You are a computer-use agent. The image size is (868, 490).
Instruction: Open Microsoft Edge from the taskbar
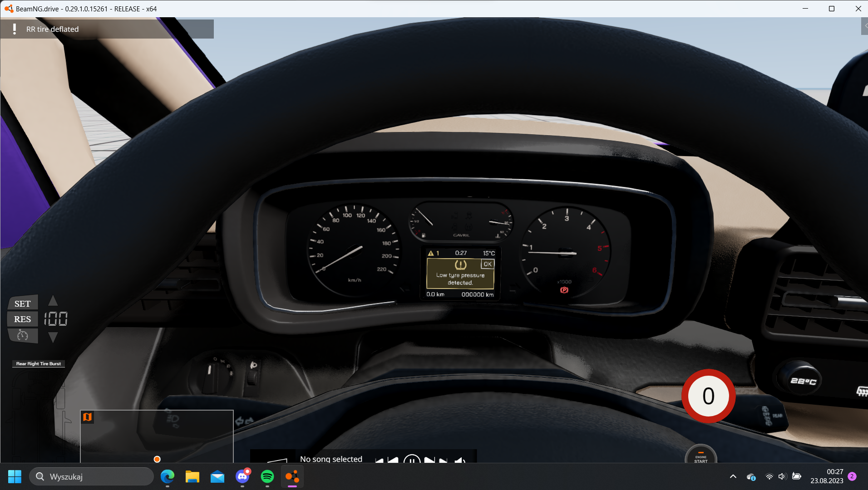168,476
